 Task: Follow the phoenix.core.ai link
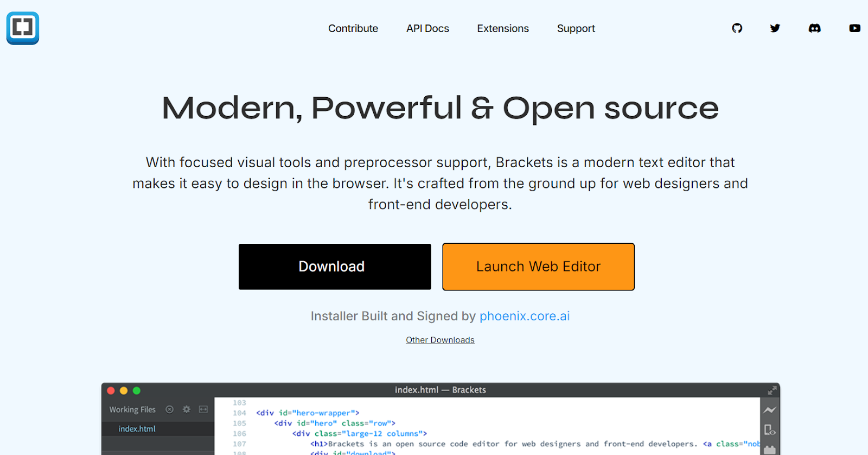coord(525,316)
